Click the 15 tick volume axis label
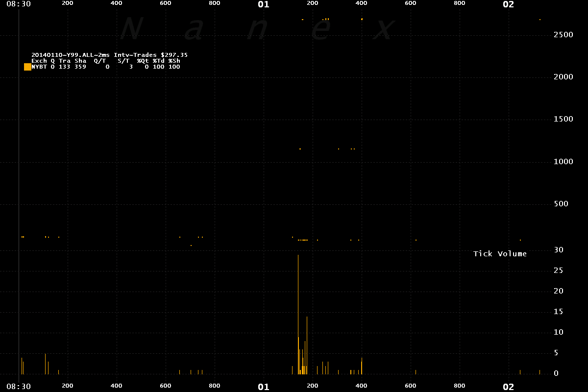Viewport: 588px width, 392px height. click(x=559, y=312)
